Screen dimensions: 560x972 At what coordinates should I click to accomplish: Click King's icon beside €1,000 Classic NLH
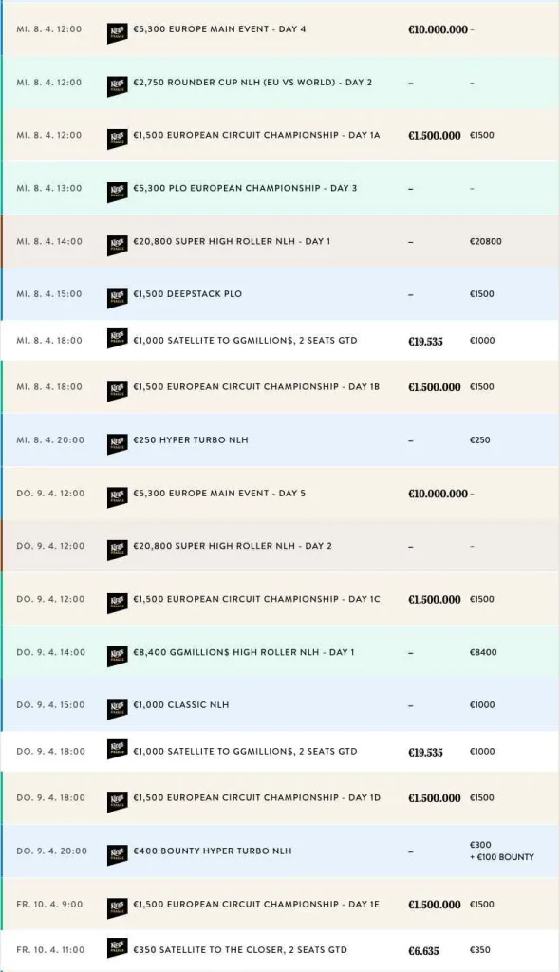[117, 708]
